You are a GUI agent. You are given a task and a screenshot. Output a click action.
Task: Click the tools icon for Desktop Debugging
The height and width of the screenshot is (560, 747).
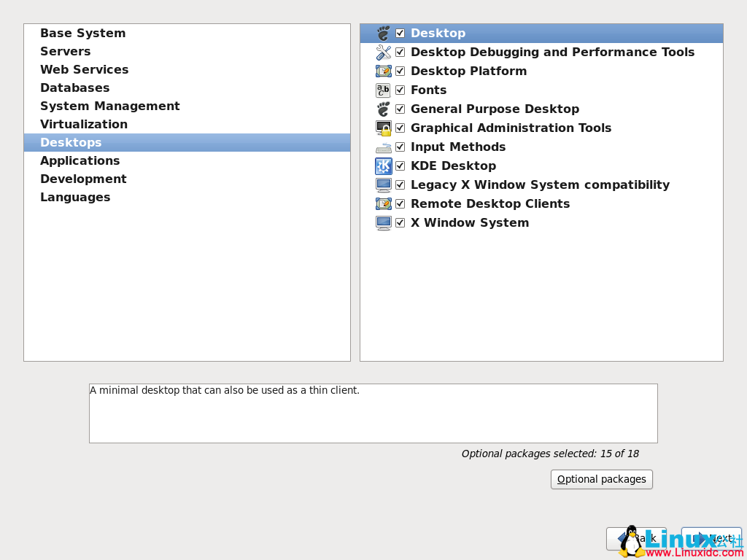click(382, 52)
